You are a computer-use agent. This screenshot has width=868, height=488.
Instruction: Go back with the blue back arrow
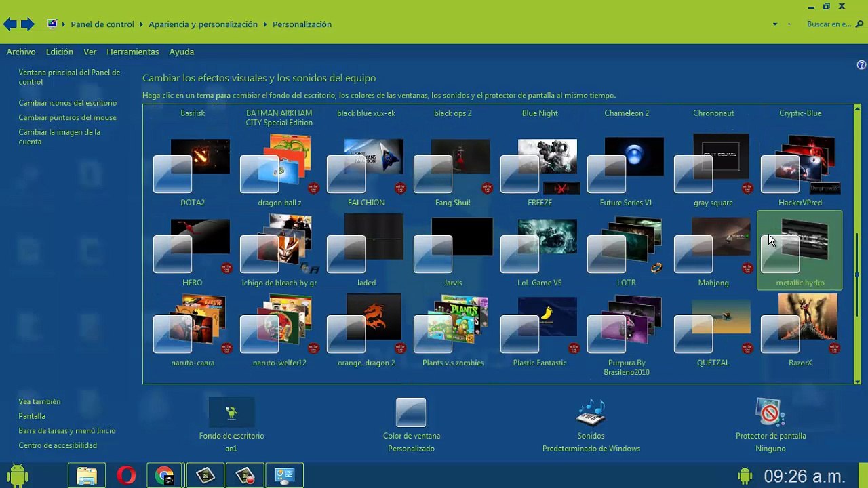[9, 24]
